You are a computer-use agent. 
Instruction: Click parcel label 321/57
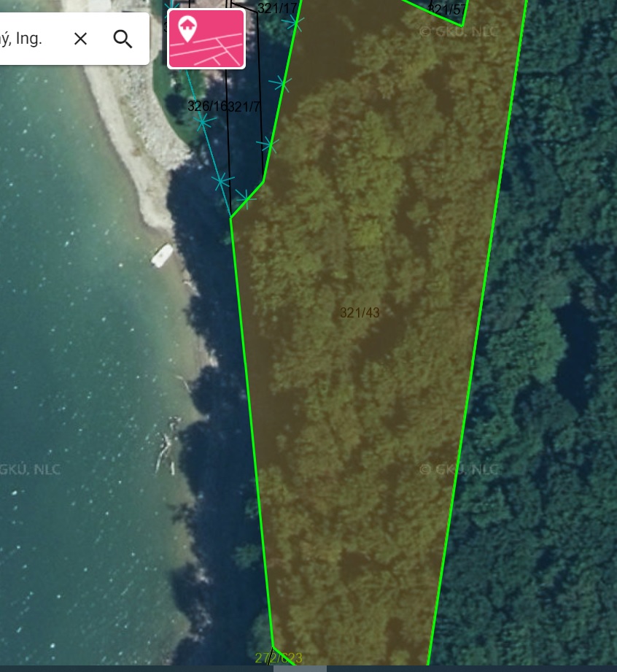tap(447, 9)
